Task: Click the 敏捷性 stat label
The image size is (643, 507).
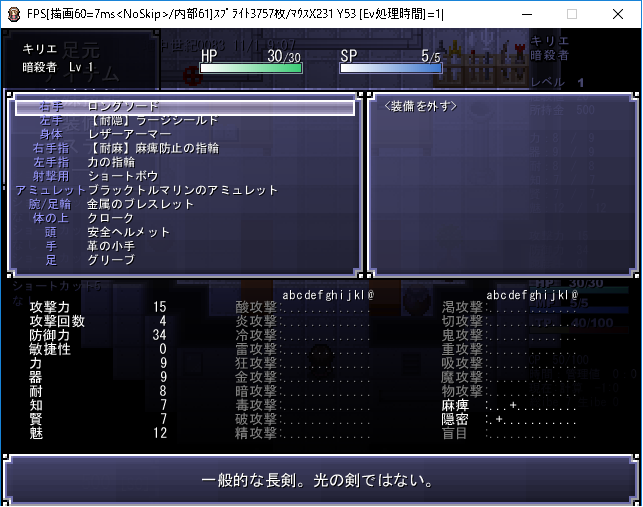Action: tap(50, 349)
